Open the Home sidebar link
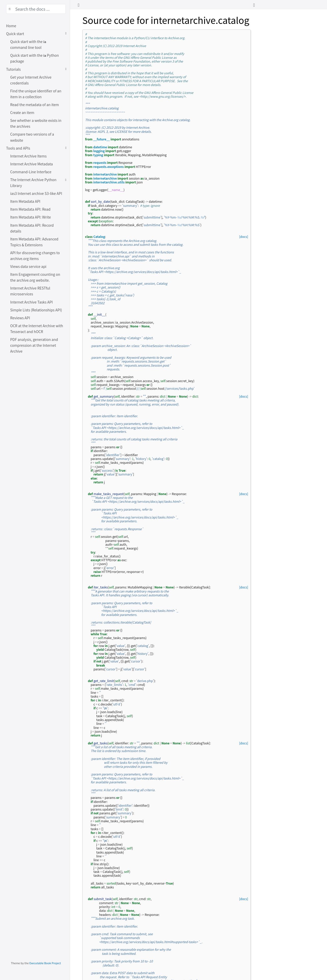 (x=11, y=26)
